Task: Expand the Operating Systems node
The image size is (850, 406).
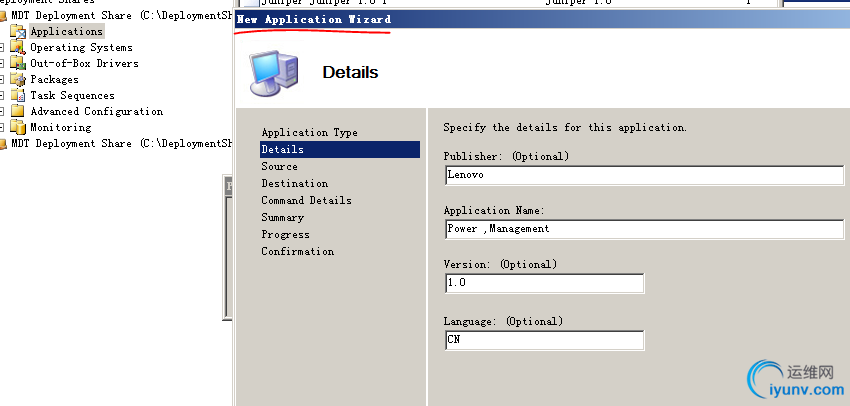Action: pyautogui.click(x=2, y=48)
